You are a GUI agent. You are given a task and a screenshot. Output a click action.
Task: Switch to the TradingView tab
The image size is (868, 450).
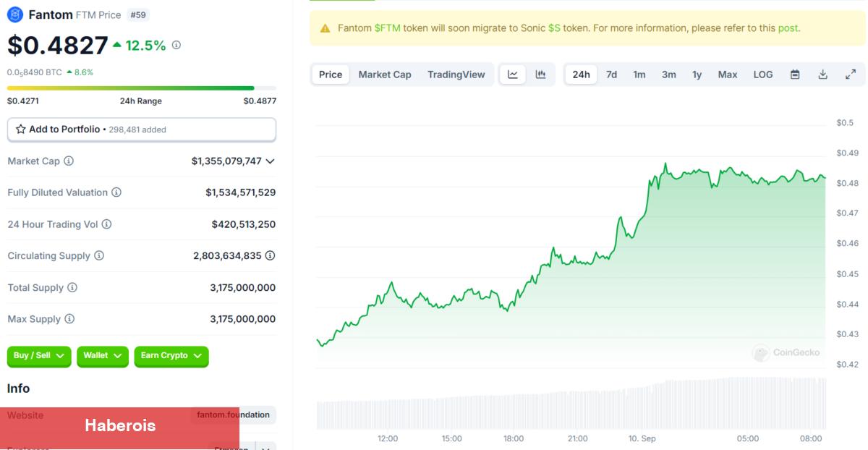(x=456, y=75)
